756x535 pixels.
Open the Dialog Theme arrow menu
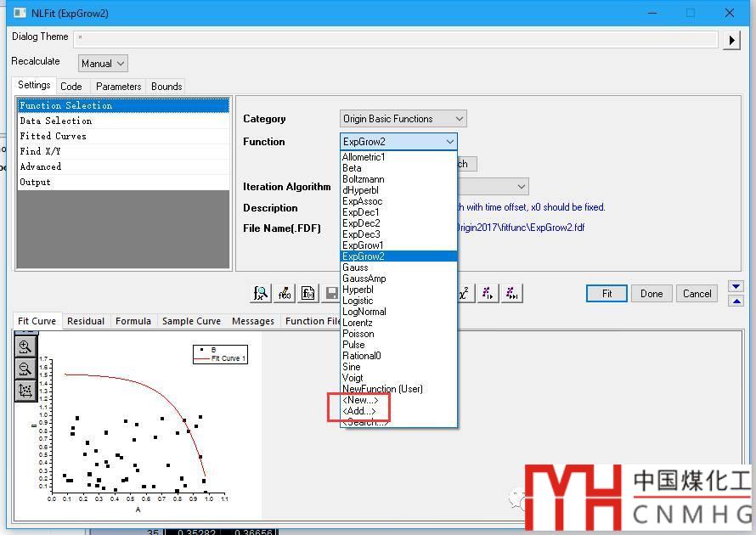[731, 40]
